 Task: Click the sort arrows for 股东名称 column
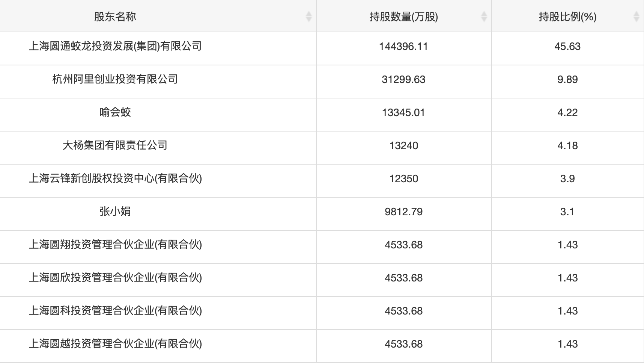pos(308,17)
